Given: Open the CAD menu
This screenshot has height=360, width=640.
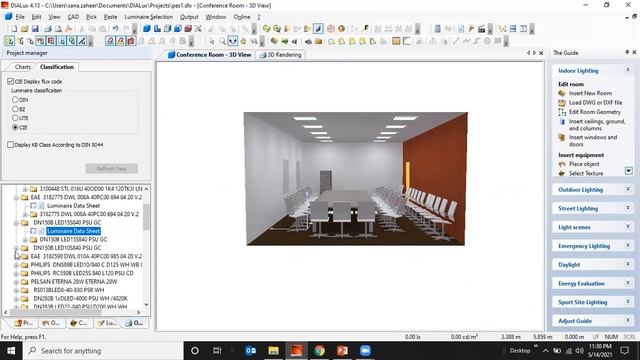Looking at the screenshot, I should click(73, 17).
